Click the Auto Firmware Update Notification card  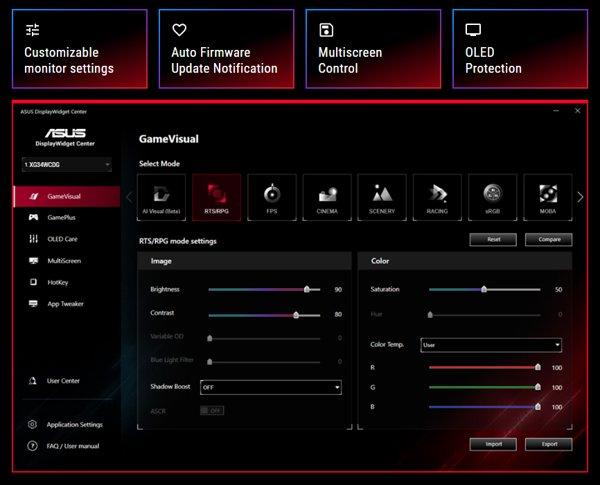227,49
